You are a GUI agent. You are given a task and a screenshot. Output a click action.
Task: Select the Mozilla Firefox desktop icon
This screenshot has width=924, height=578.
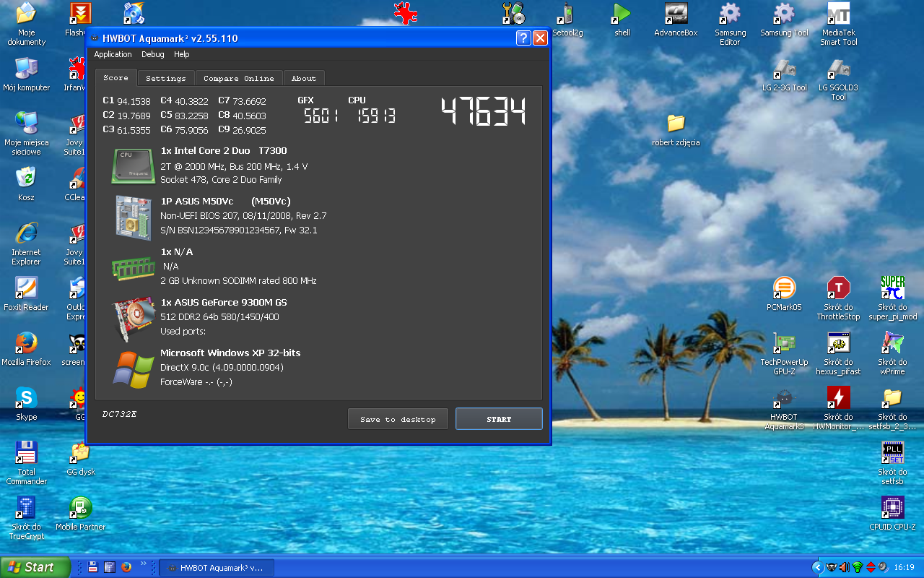pos(26,348)
